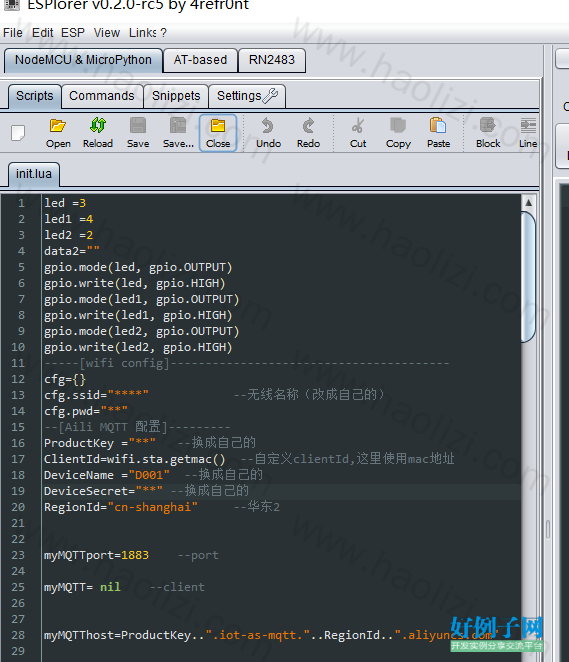
Task: Switch to the RN2483 tab
Action: (x=272, y=60)
